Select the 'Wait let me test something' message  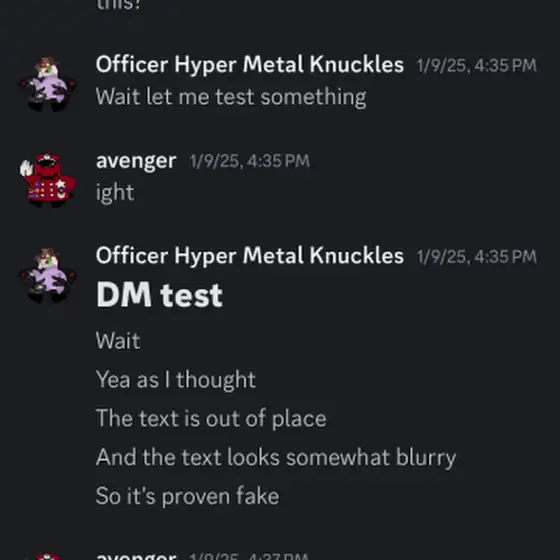click(231, 97)
